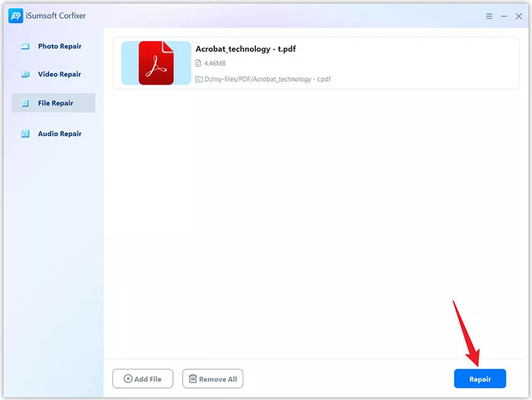Close the Corfixer window
The height and width of the screenshot is (400, 532).
click(519, 16)
